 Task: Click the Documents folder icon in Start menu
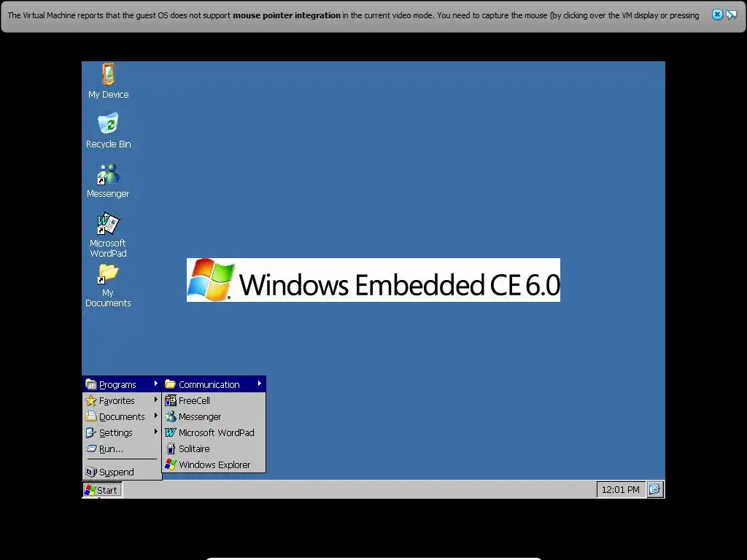click(91, 416)
